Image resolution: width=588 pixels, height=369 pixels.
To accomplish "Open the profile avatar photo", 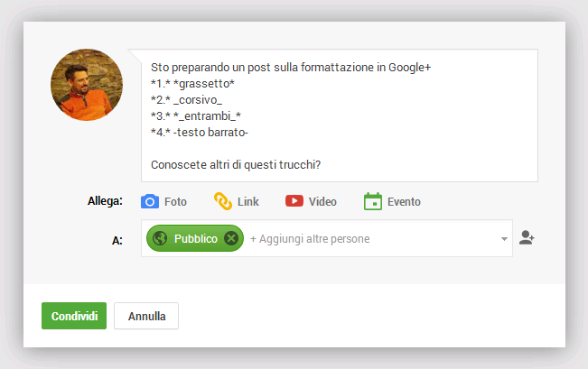I will [87, 85].
